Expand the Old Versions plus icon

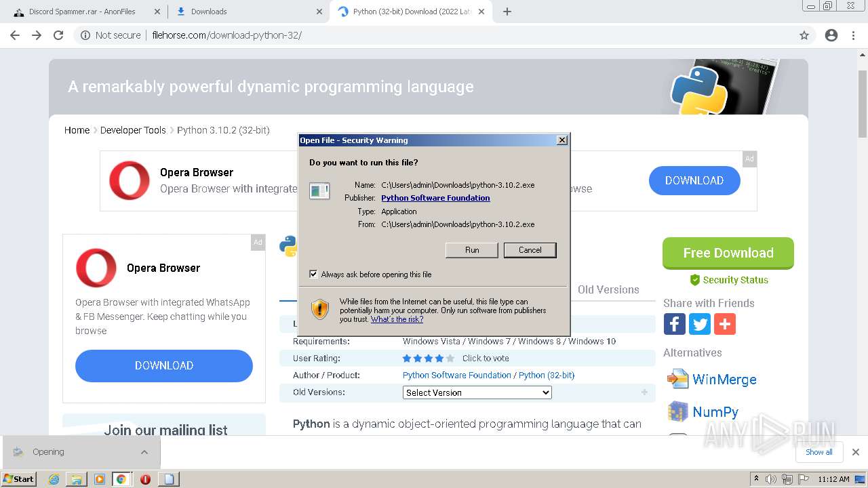click(x=644, y=392)
